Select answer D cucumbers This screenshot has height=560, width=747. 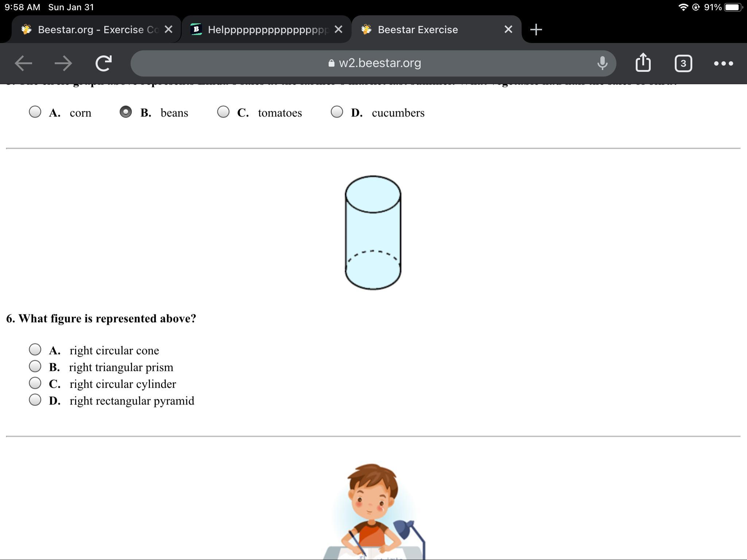click(337, 112)
